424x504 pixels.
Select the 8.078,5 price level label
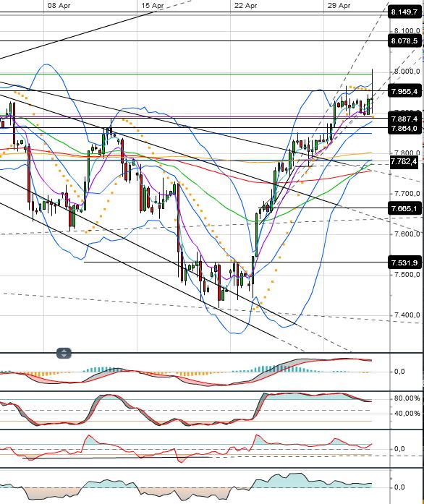pos(404,40)
